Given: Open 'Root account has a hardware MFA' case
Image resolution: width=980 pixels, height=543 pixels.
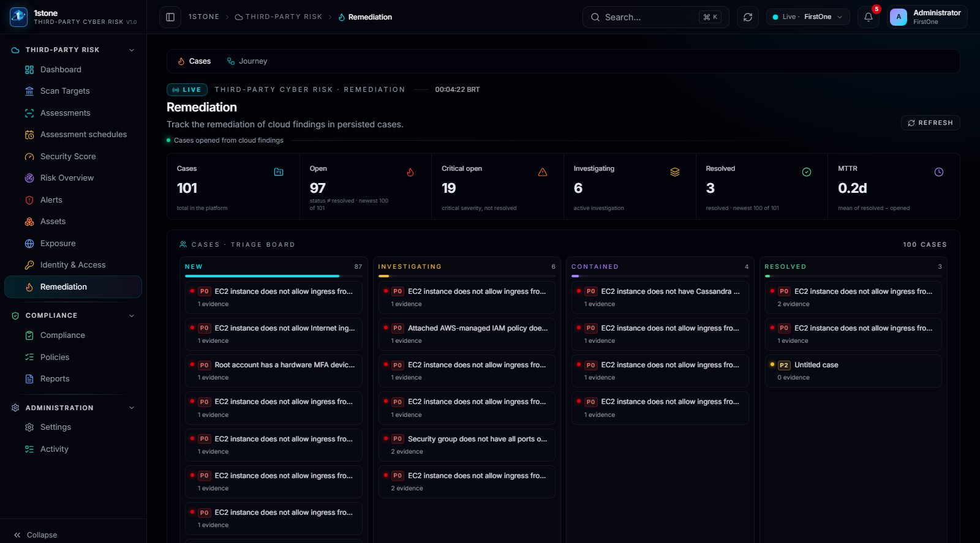Looking at the screenshot, I should coord(273,371).
